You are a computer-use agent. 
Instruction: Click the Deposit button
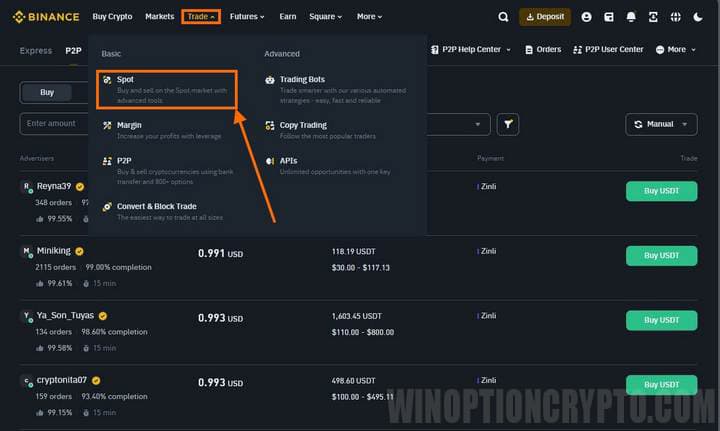545,17
